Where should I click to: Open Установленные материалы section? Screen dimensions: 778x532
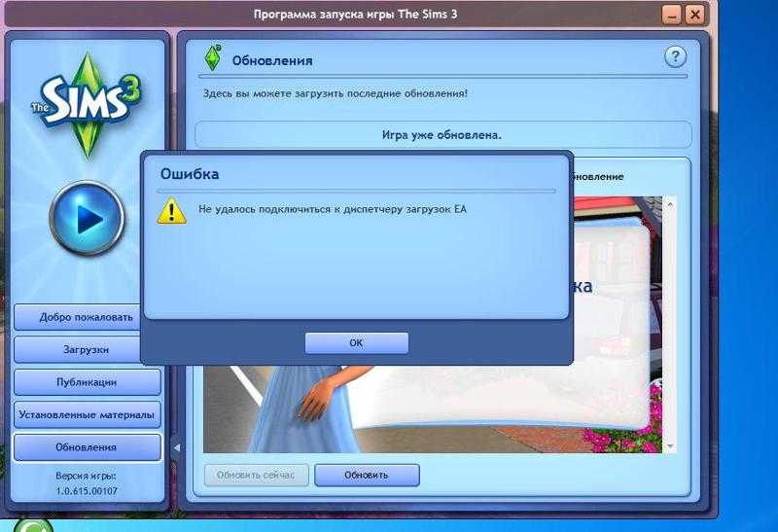point(88,414)
